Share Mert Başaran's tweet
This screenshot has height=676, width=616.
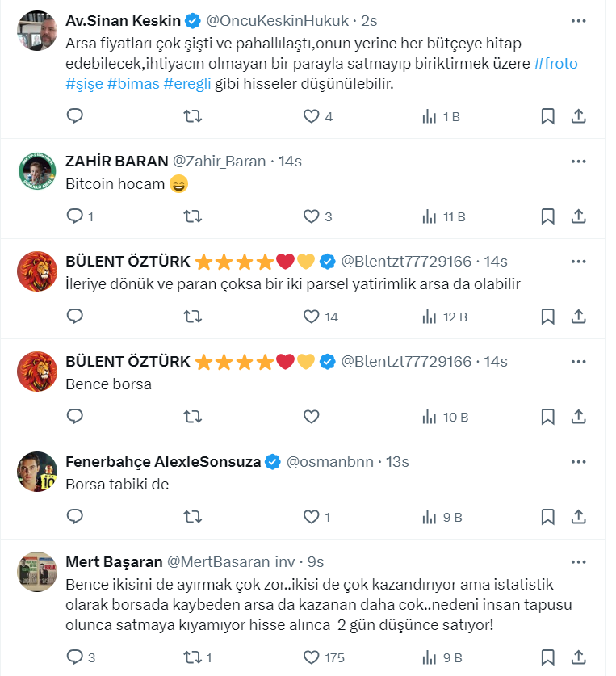point(578,657)
